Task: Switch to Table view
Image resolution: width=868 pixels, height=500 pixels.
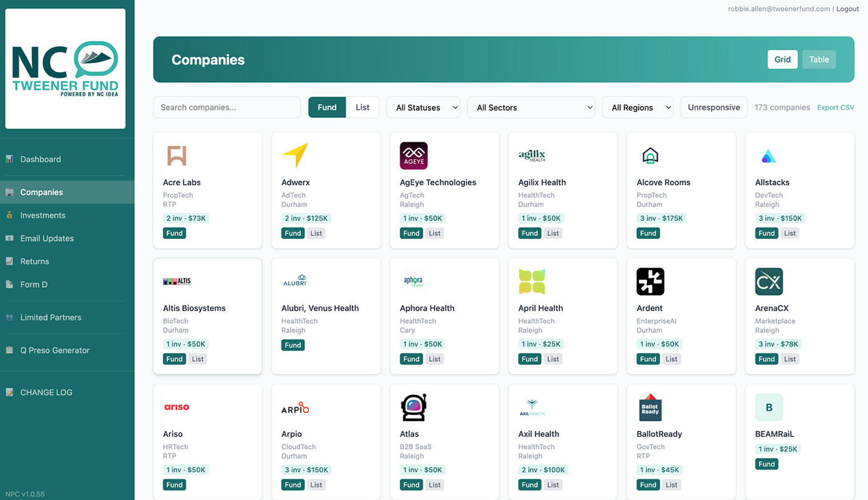Action: tap(819, 60)
